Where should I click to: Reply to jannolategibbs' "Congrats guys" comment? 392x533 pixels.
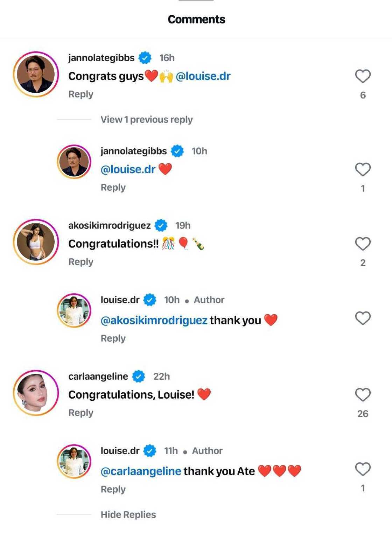(x=81, y=94)
